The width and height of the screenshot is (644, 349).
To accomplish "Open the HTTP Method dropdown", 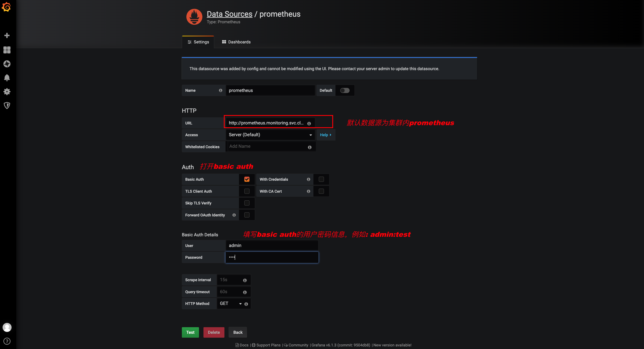I will pos(230,303).
